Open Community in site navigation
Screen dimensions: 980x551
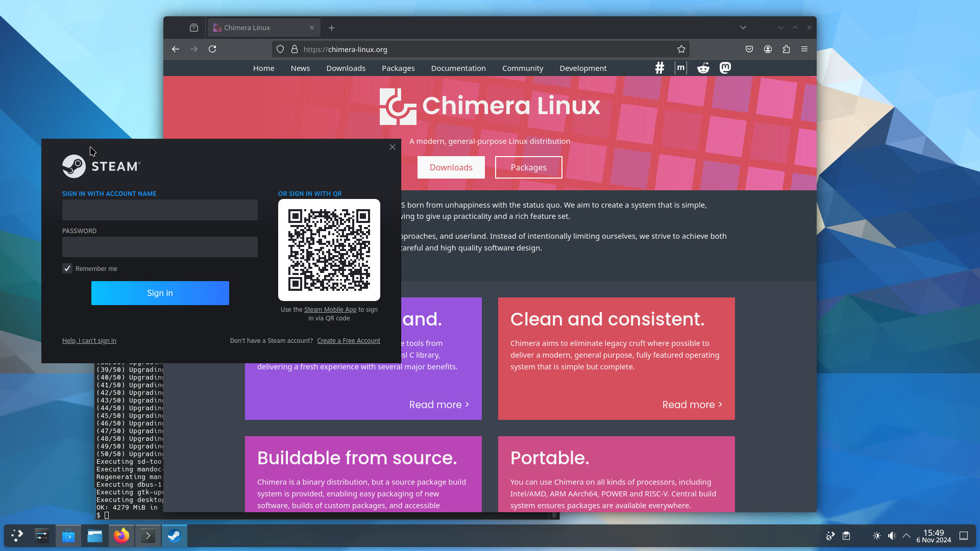[x=523, y=68]
